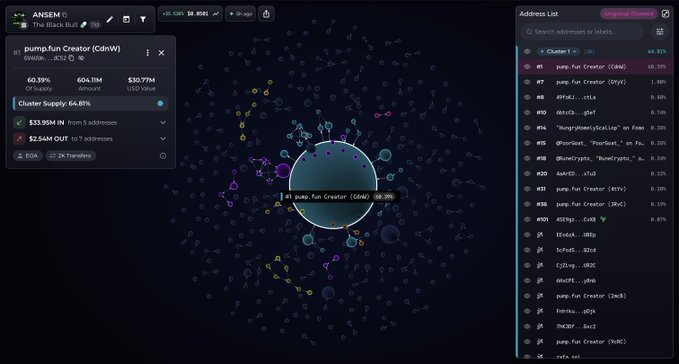This screenshot has height=364, width=679.
Task: Collapse the Cluster 1 group chevron
Action: pos(575,52)
